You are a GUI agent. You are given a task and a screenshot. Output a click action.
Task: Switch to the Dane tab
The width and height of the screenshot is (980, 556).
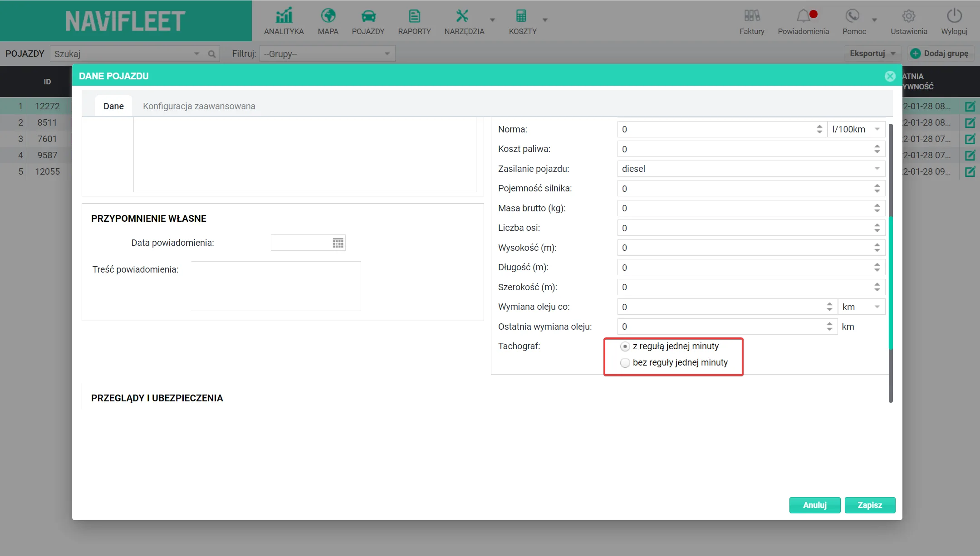point(113,106)
